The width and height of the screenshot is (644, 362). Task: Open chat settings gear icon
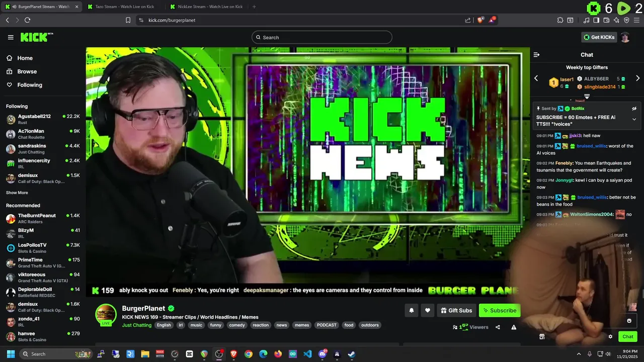pos(610,336)
